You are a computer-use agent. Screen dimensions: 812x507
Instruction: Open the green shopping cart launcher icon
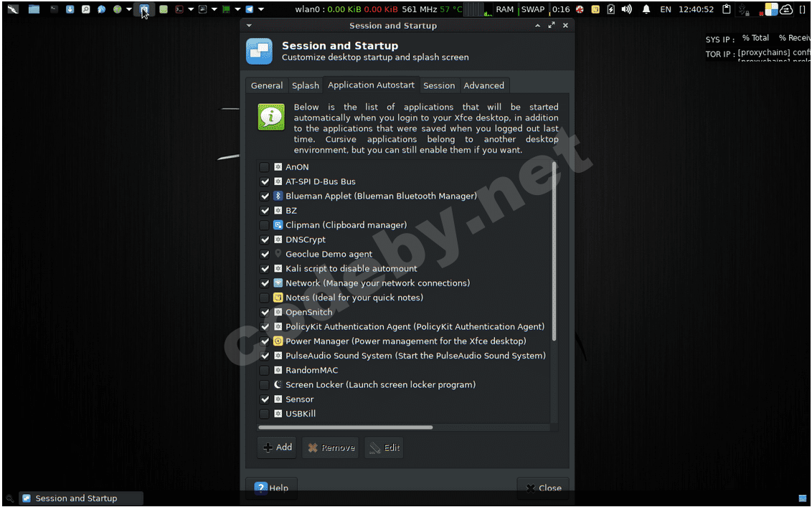226,9
